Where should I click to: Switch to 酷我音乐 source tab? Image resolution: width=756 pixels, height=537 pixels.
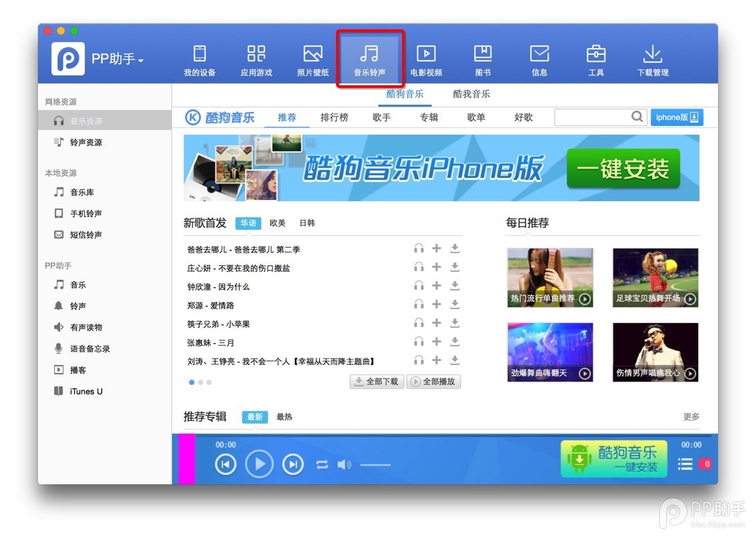[x=471, y=94]
